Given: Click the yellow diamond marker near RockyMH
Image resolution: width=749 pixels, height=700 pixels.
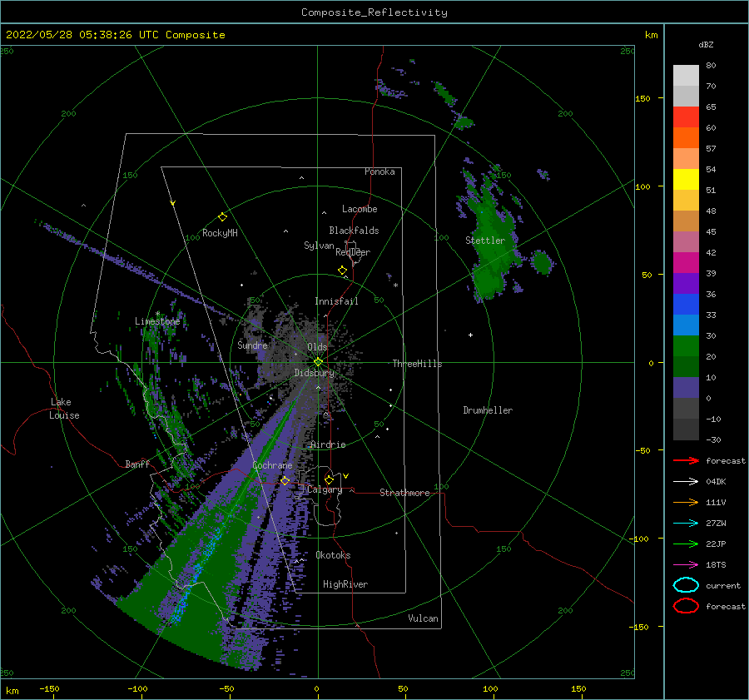Looking at the screenshot, I should click(222, 217).
